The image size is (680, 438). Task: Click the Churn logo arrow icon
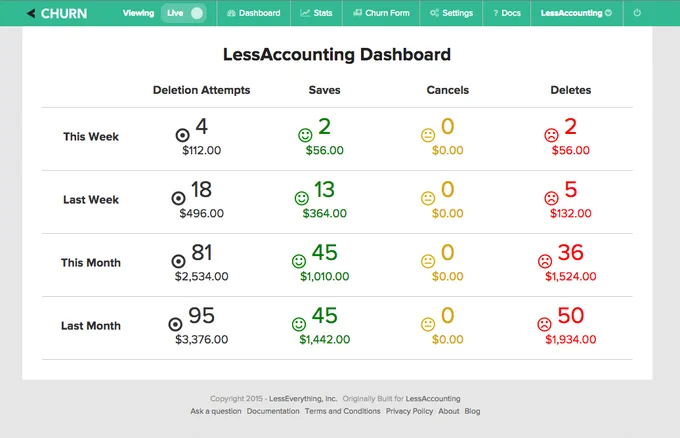pos(31,13)
